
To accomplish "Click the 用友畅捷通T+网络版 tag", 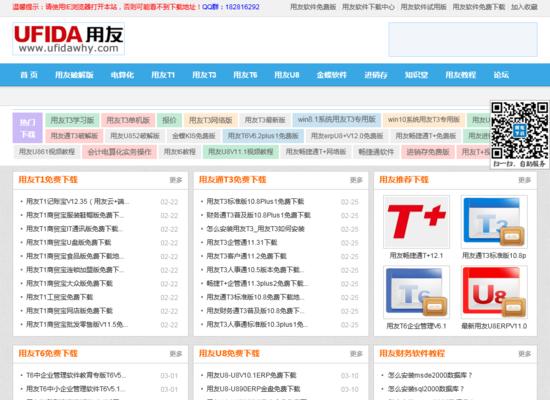I will click(x=316, y=152).
